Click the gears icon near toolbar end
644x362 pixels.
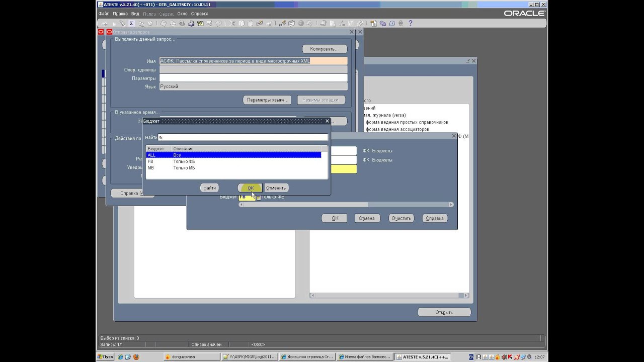coord(382,23)
